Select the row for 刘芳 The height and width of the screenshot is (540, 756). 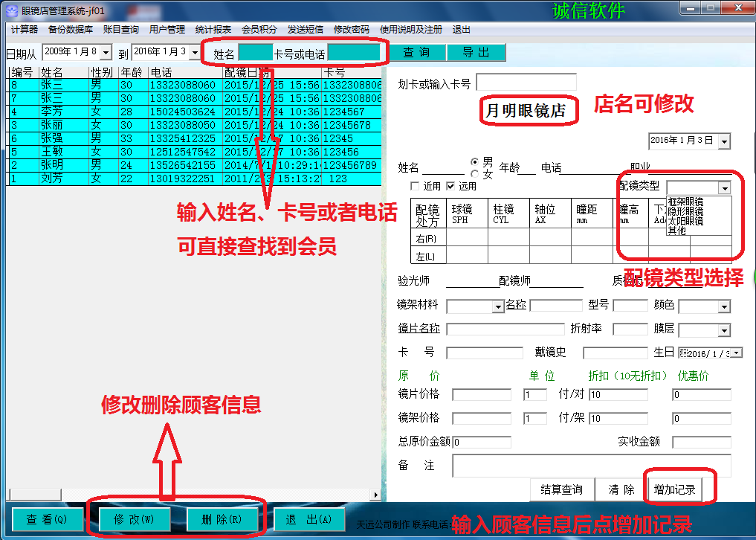point(195,179)
